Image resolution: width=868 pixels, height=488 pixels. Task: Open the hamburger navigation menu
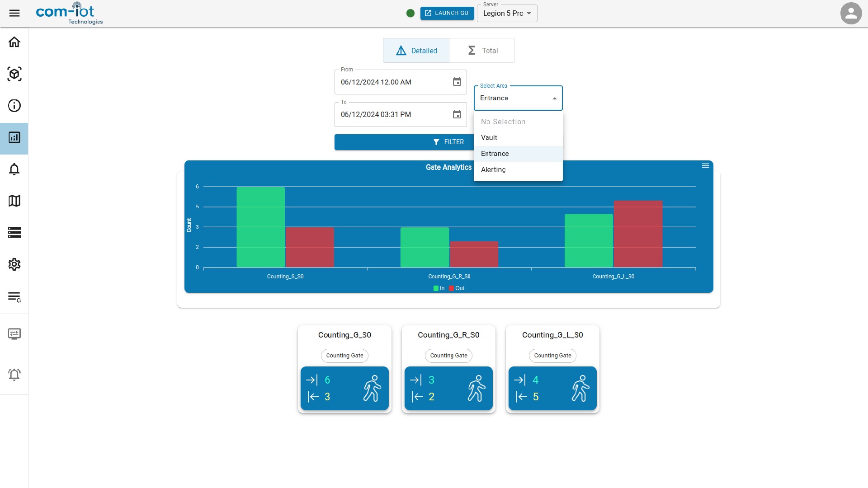coord(14,13)
